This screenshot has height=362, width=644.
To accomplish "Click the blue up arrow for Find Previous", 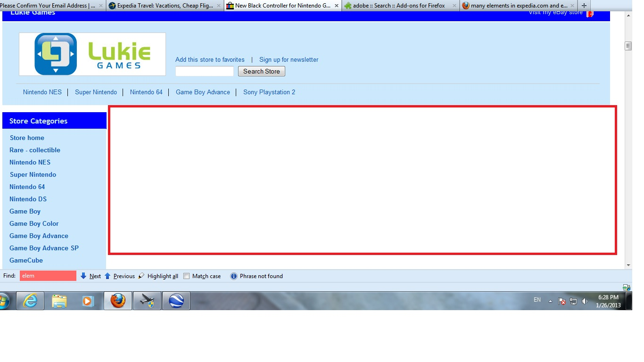I will pos(107,276).
